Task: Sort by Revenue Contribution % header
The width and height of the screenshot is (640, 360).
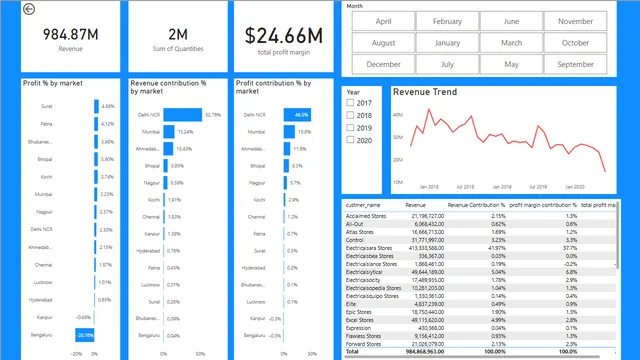Action: [x=476, y=205]
